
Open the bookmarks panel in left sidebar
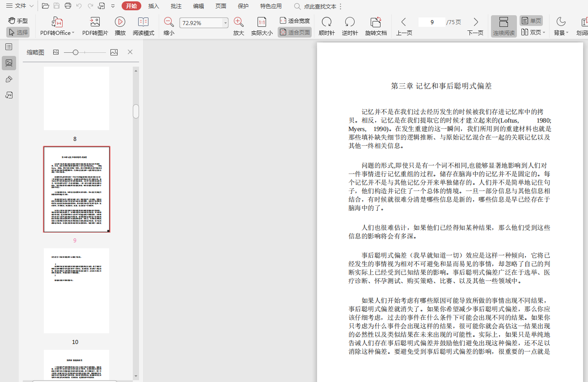pyautogui.click(x=9, y=47)
